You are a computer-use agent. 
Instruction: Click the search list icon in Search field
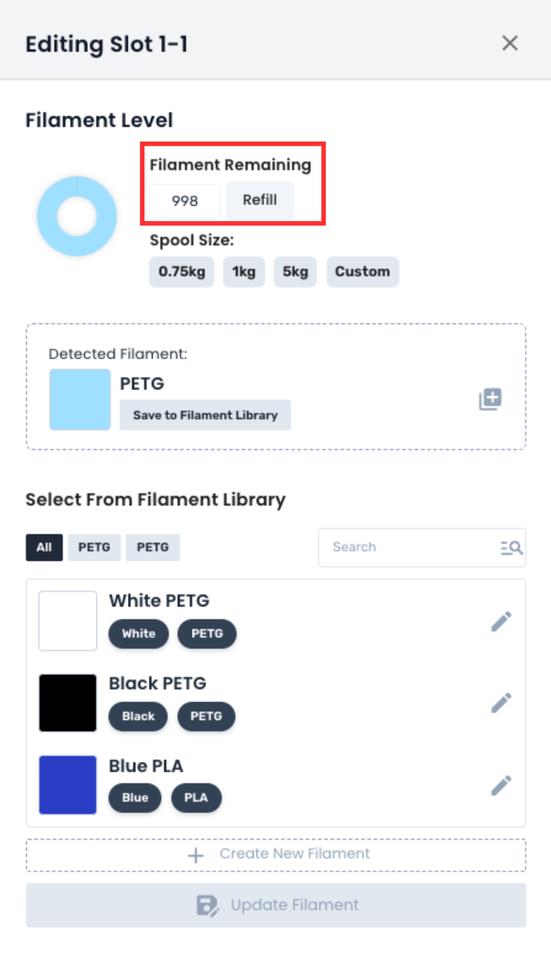512,548
